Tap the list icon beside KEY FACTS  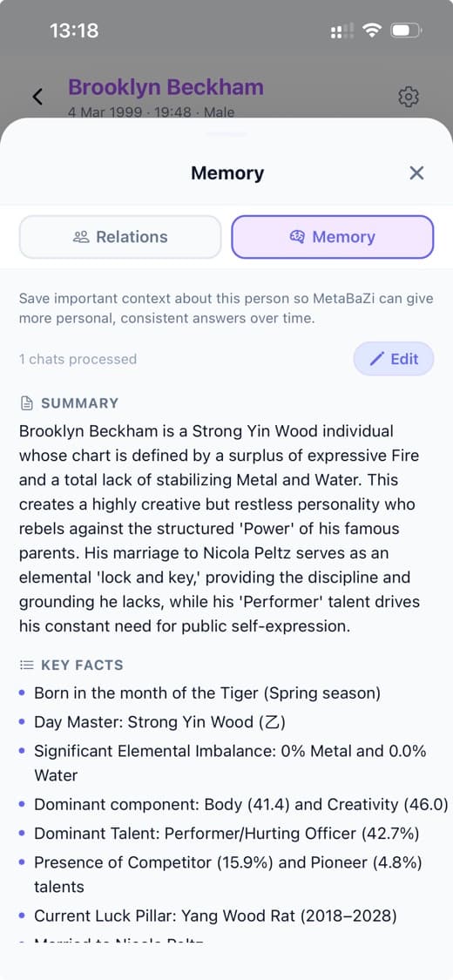(x=26, y=665)
